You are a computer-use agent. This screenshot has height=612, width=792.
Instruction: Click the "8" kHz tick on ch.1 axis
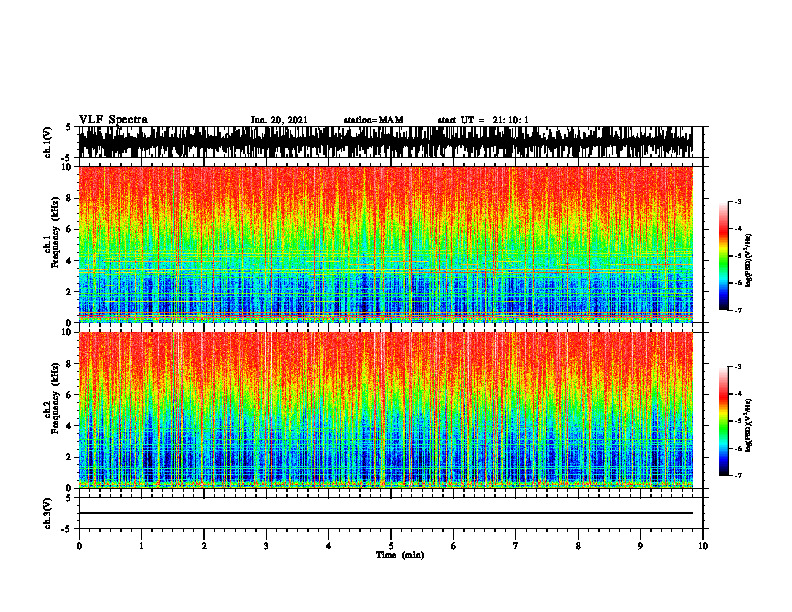pos(70,198)
